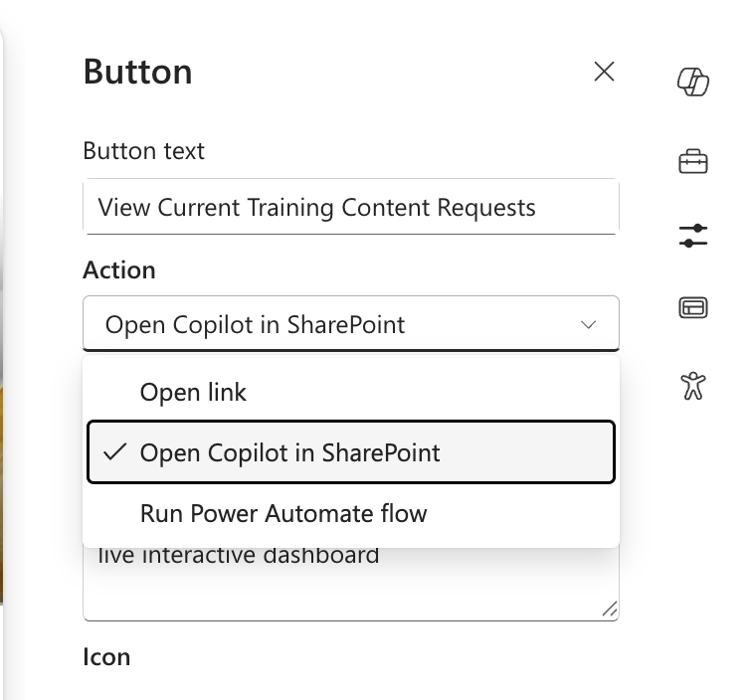The width and height of the screenshot is (752, 700).
Task: Select the "Open link" action option
Action: pos(351,392)
